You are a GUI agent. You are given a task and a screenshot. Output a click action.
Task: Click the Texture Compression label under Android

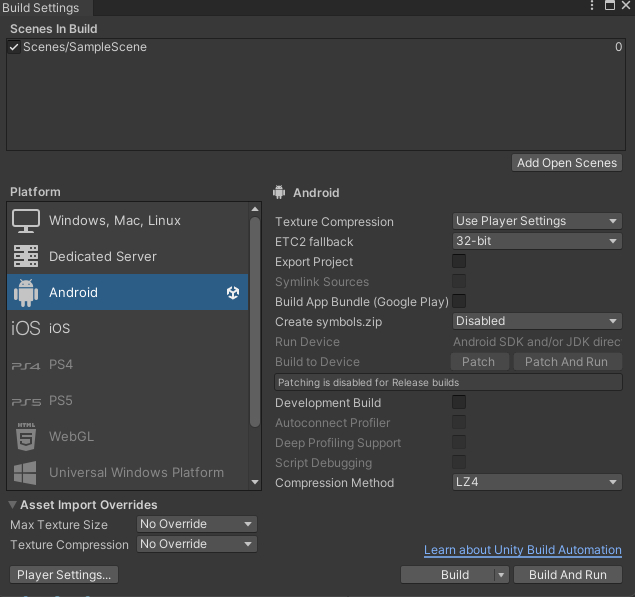[x=334, y=222]
